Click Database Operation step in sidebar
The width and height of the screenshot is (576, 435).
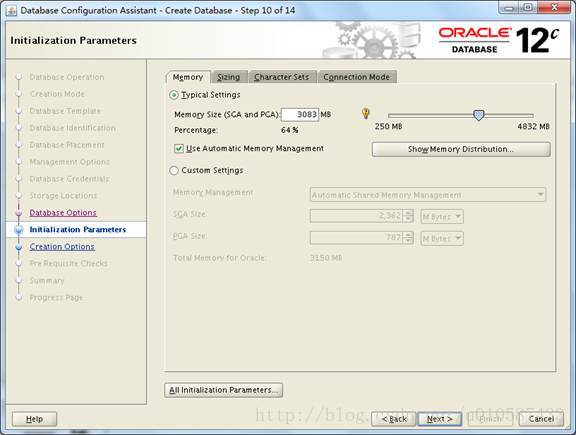coord(67,77)
